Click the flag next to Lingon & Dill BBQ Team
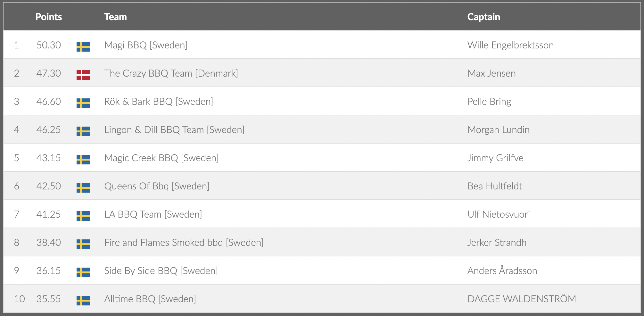Screen dimensions: 644x316 pos(83,131)
